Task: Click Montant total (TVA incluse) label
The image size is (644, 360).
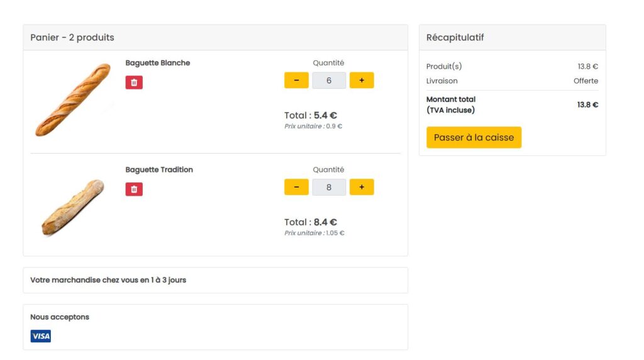Action: [x=450, y=105]
